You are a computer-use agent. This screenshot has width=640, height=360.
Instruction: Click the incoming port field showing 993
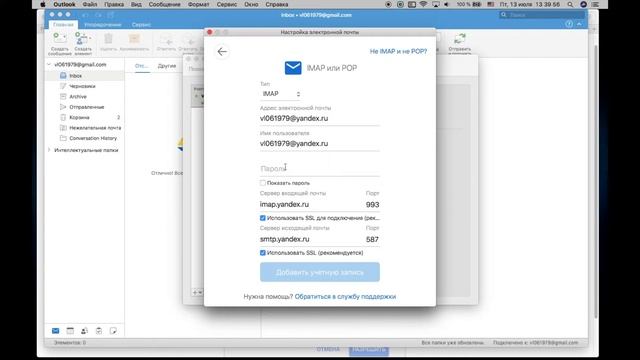[x=372, y=204]
